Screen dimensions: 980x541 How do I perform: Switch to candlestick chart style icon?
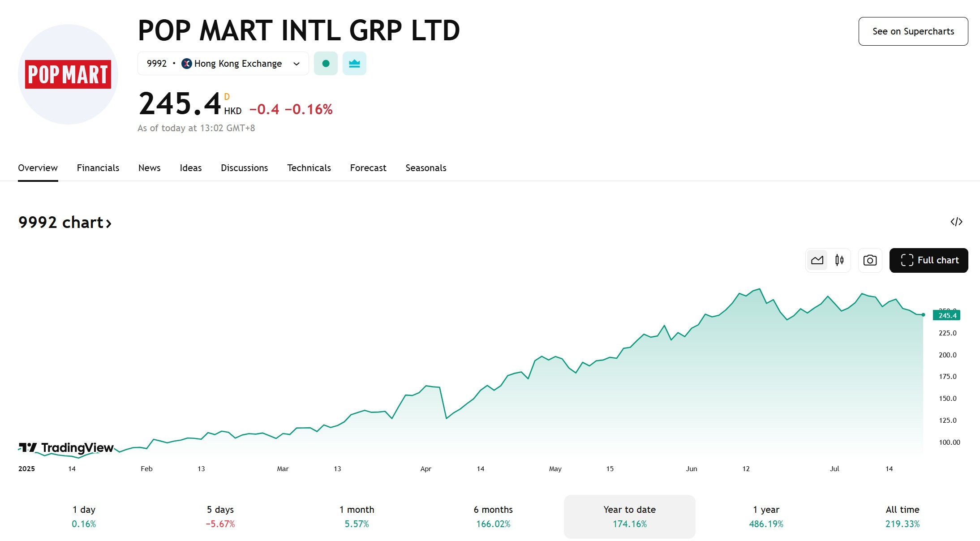[x=839, y=260]
